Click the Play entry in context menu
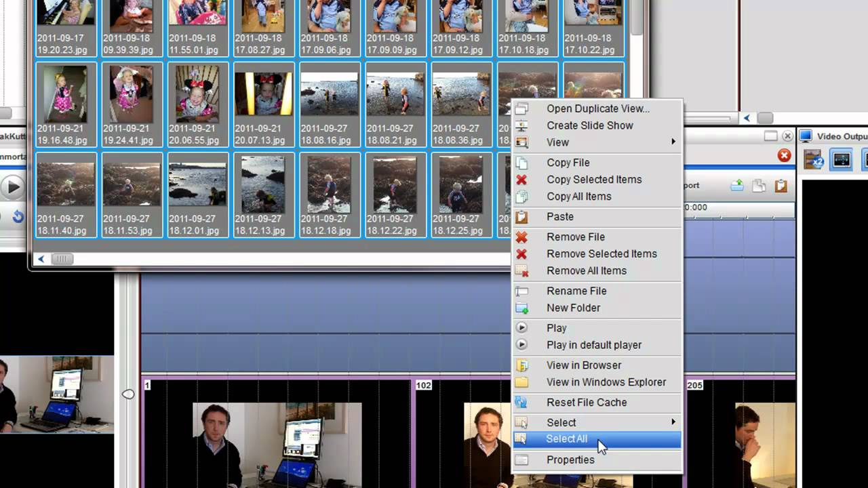The width and height of the screenshot is (868, 488). click(x=597, y=328)
